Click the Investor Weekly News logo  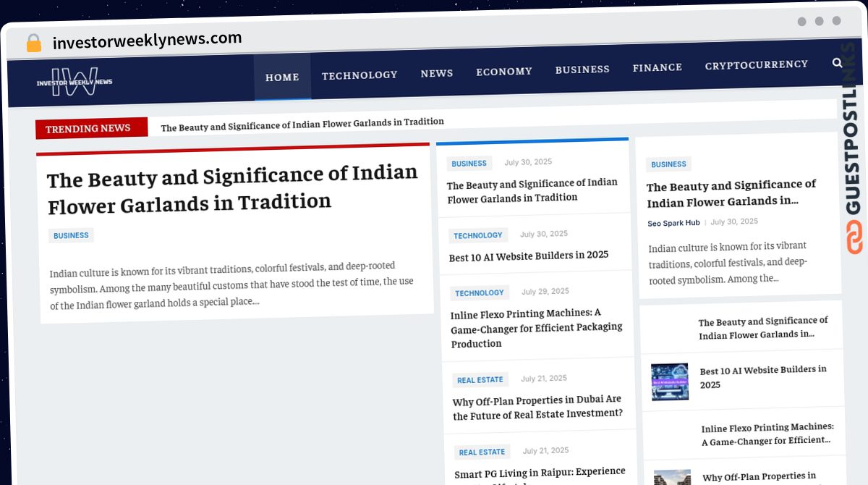[x=75, y=82]
